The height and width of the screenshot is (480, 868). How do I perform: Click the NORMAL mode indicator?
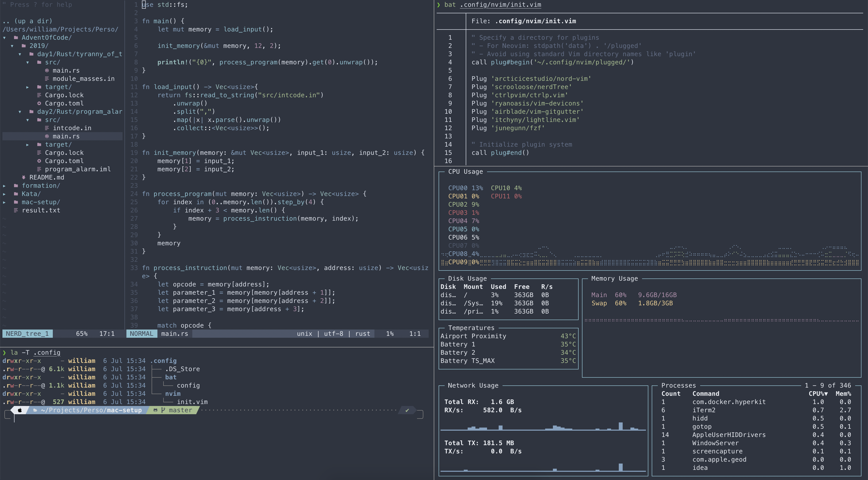coord(141,334)
